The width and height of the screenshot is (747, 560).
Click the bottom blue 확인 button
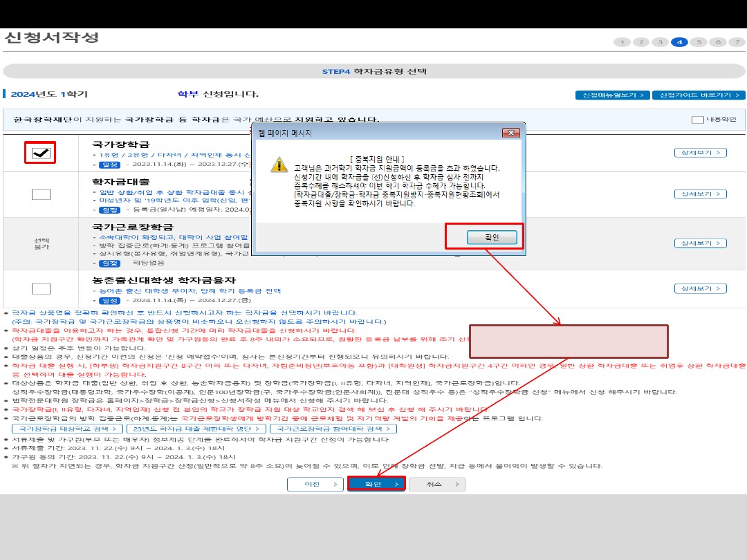[x=376, y=484]
